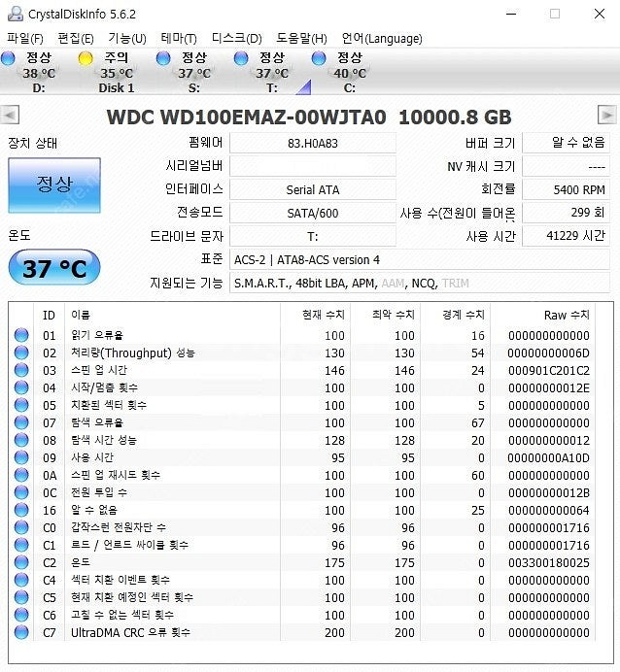This screenshot has width=620, height=672.
Task: Click the CrystalDiskInfo title bar app icon
Action: pos(16,14)
